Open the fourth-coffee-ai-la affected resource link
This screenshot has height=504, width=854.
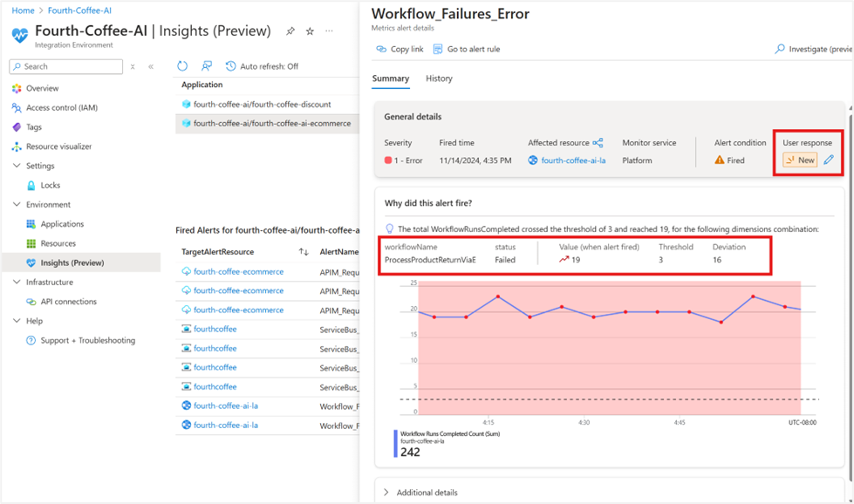(573, 160)
